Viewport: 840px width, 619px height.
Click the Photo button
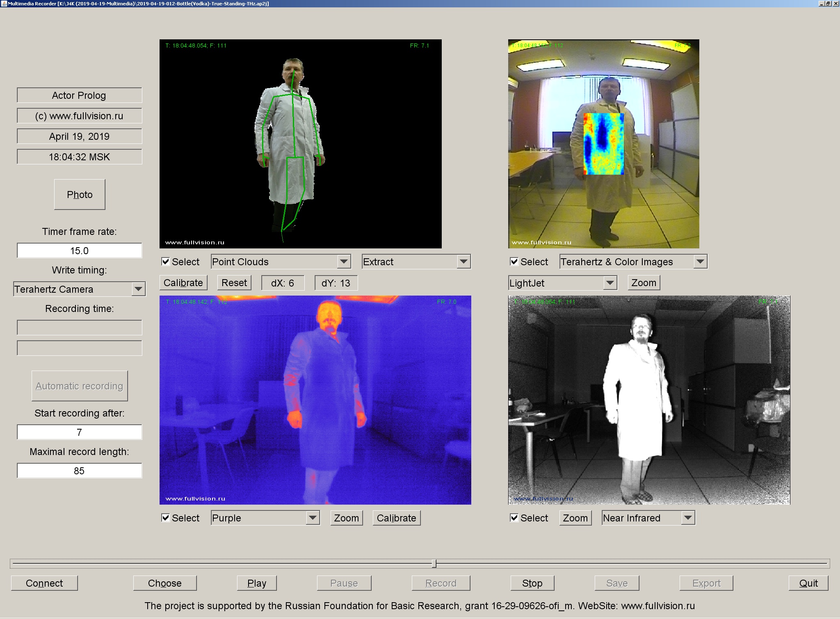79,194
